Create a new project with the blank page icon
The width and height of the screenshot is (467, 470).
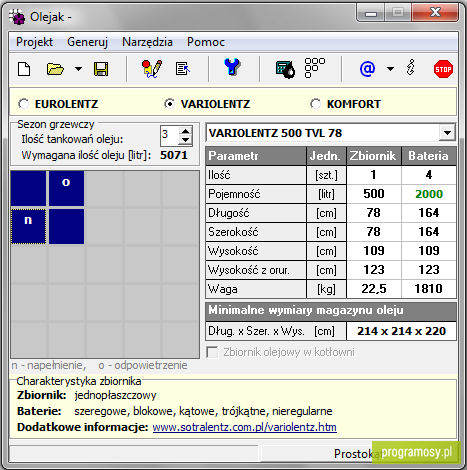coord(24,69)
